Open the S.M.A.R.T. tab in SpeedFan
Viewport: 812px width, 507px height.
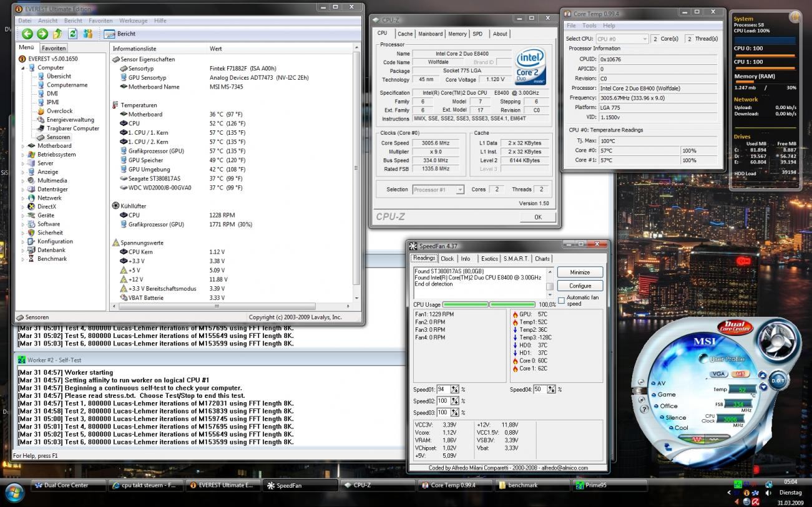tap(516, 259)
